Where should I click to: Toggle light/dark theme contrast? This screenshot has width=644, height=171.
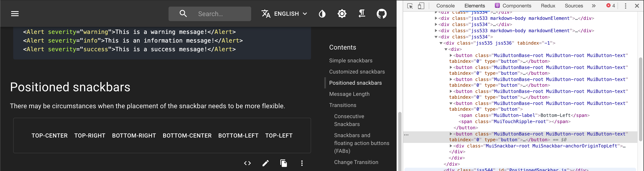[322, 13]
